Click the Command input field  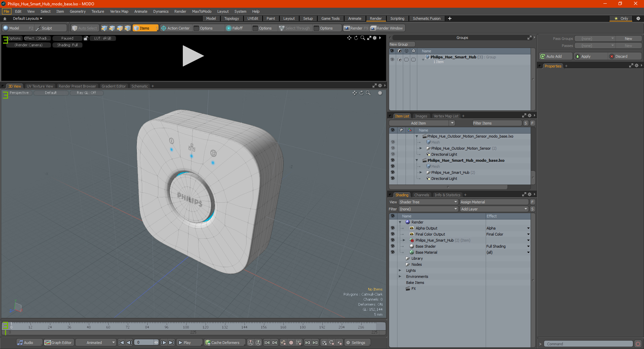pos(588,344)
